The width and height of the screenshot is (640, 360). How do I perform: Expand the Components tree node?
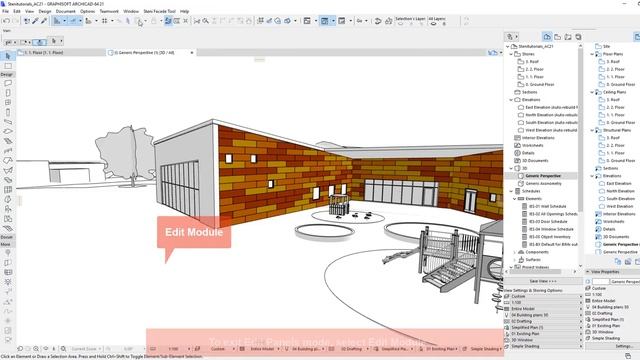pos(514,252)
